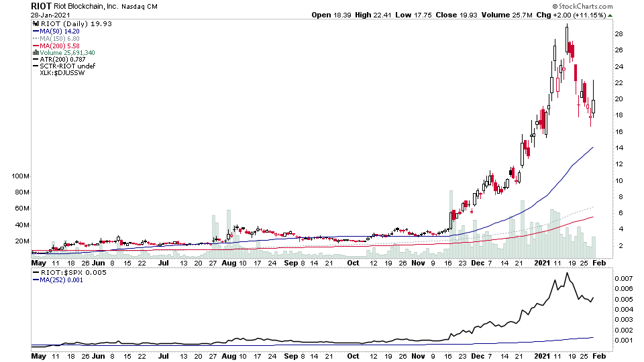644x362 pixels.
Task: Click 'Jun' on the lower panel date axis
Action: (x=98, y=356)
